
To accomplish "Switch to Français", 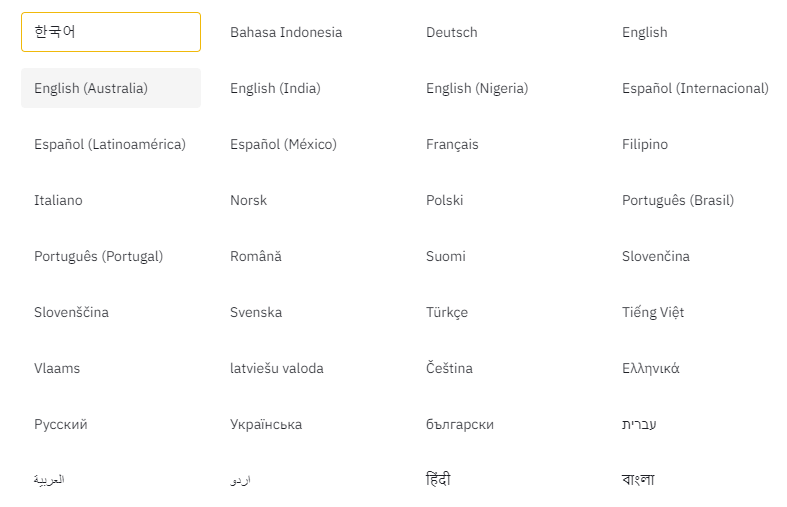I will 452,145.
